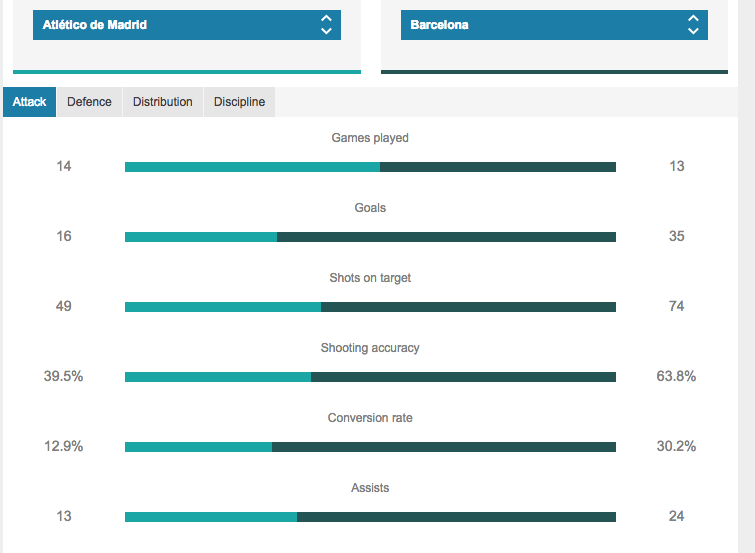Screen dimensions: 755x553
Task: Click the Shooting accuracy label
Action: (370, 348)
